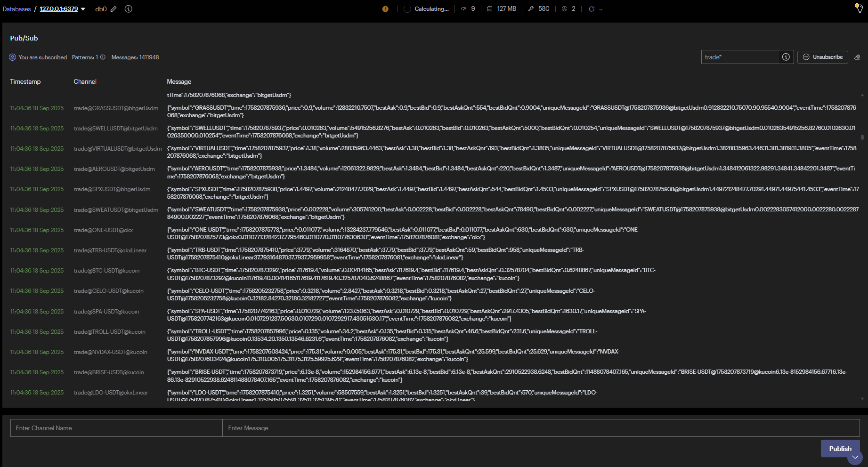The height and width of the screenshot is (467, 868).
Task: Click the connected clients icon showing 2
Action: point(564,9)
